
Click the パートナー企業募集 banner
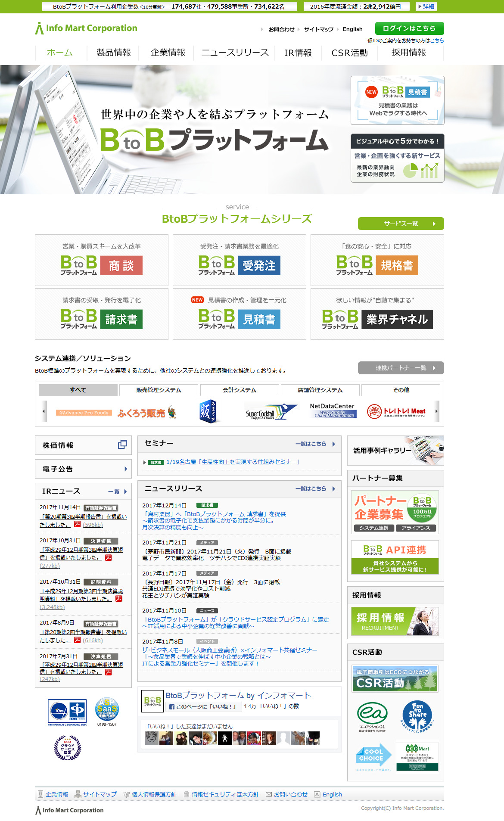coord(395,512)
